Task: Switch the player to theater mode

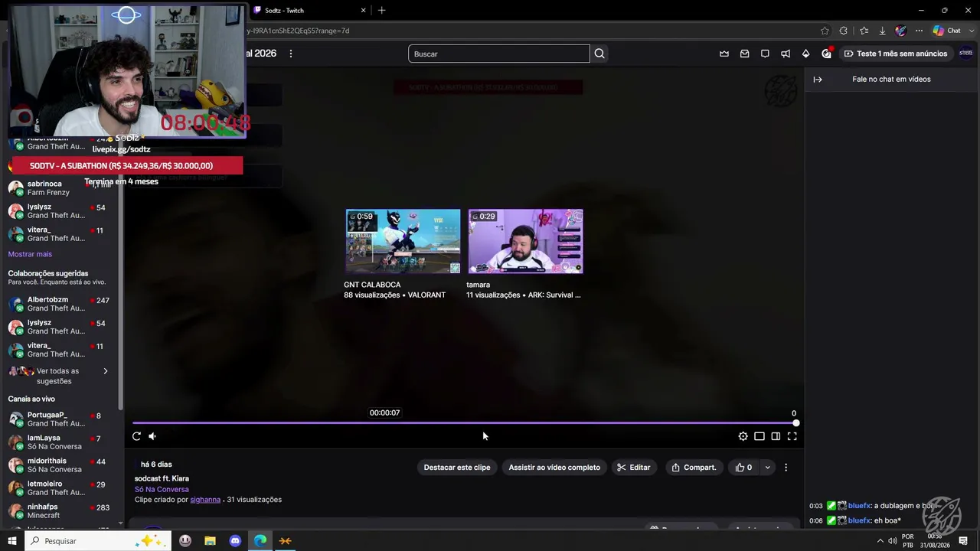Action: click(759, 436)
